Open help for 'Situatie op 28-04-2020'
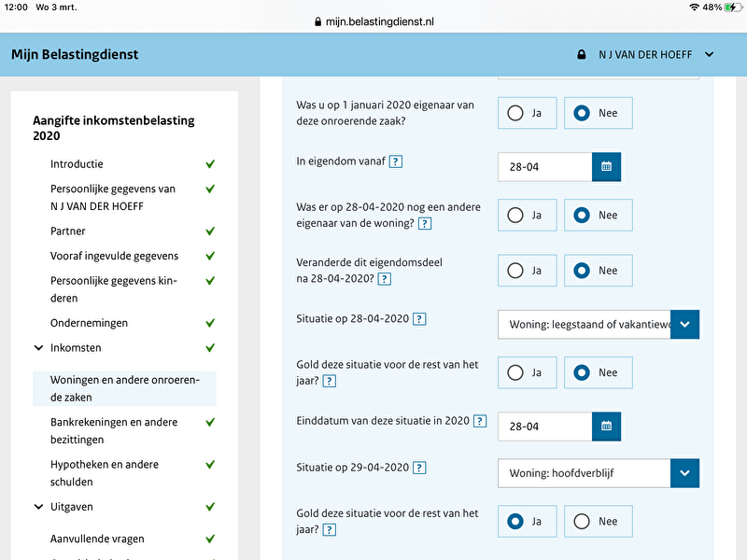747x560 pixels. pyautogui.click(x=419, y=319)
